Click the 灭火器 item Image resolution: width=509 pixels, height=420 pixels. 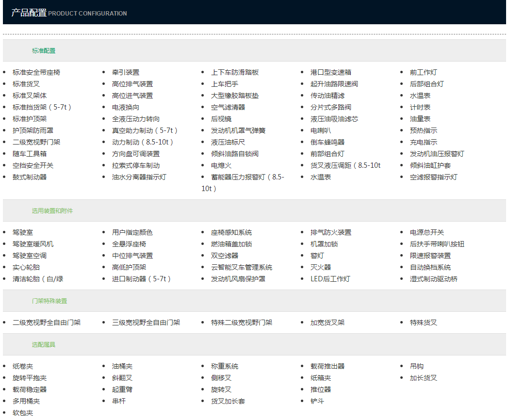coord(320,267)
